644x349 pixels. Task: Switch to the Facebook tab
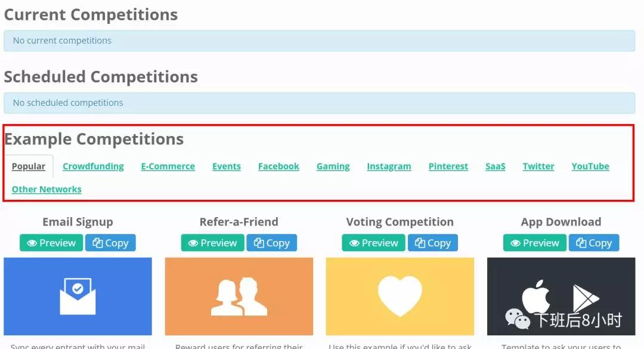click(278, 166)
